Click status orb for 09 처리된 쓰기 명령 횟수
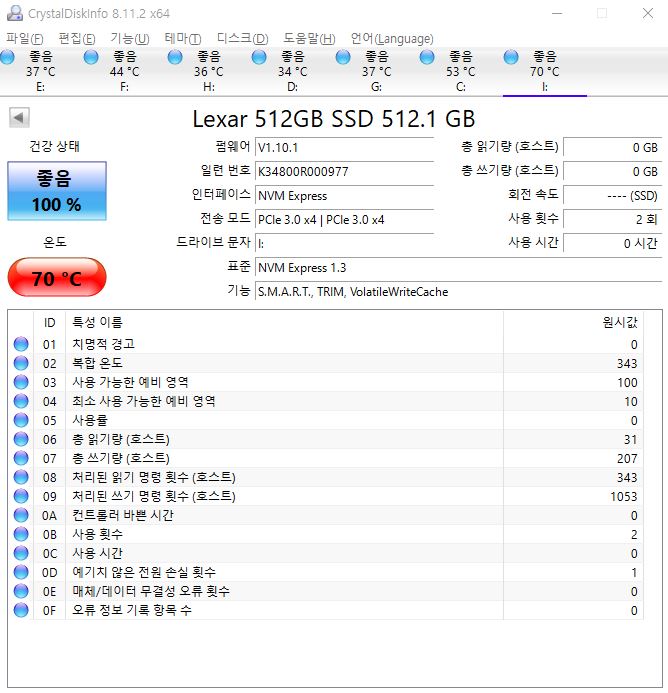 pos(21,496)
